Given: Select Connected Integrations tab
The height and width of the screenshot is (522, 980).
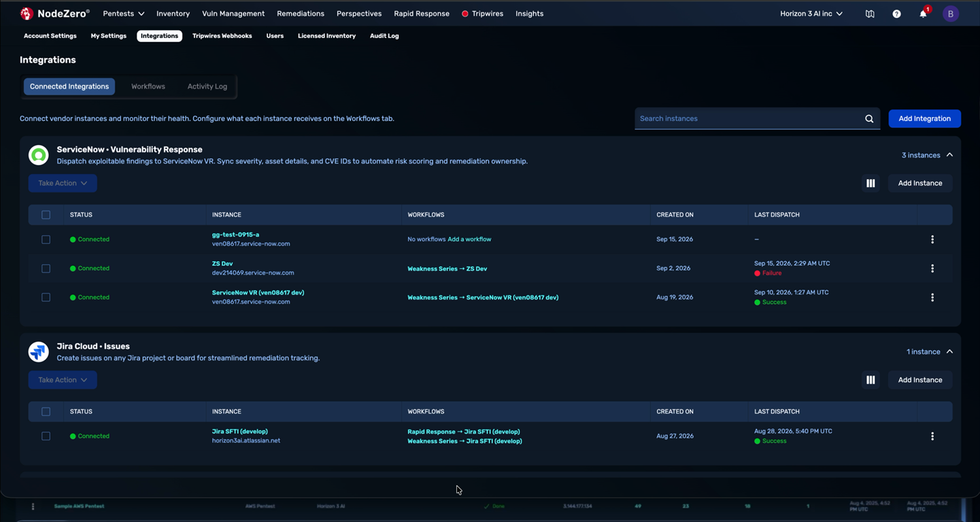Looking at the screenshot, I should click(69, 86).
